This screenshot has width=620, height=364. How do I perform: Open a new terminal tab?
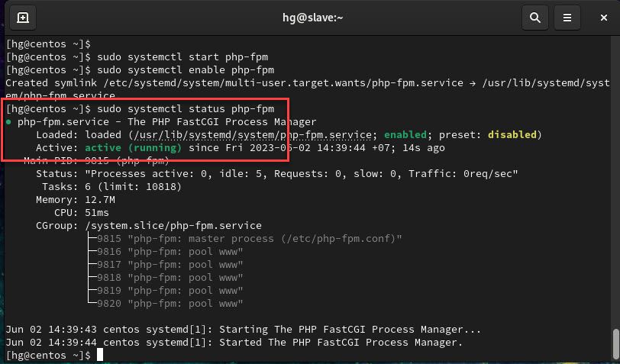pyautogui.click(x=23, y=18)
